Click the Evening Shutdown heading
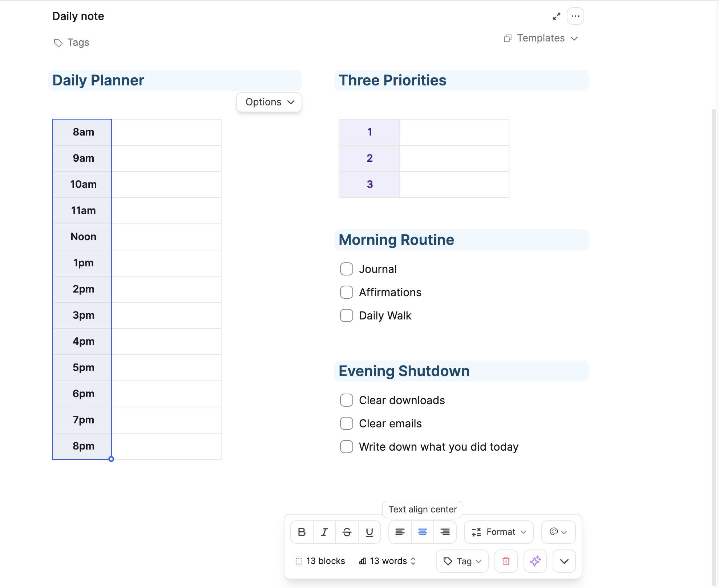This screenshot has width=719, height=588. tap(404, 371)
